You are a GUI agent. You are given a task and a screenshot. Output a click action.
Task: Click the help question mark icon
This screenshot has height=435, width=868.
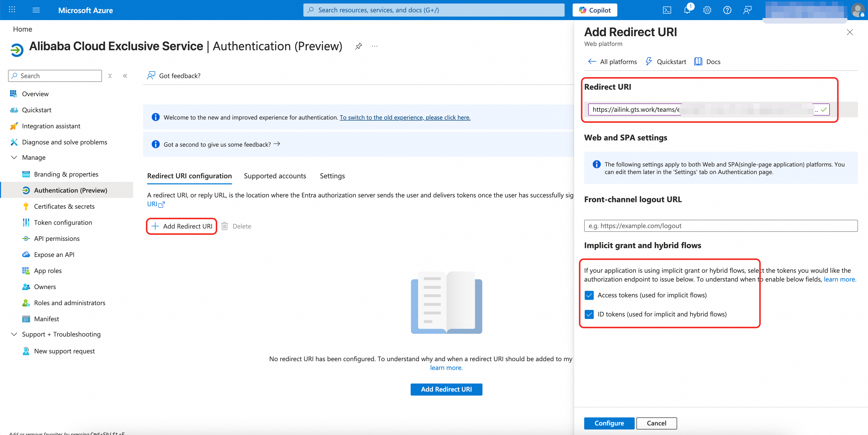(x=727, y=10)
